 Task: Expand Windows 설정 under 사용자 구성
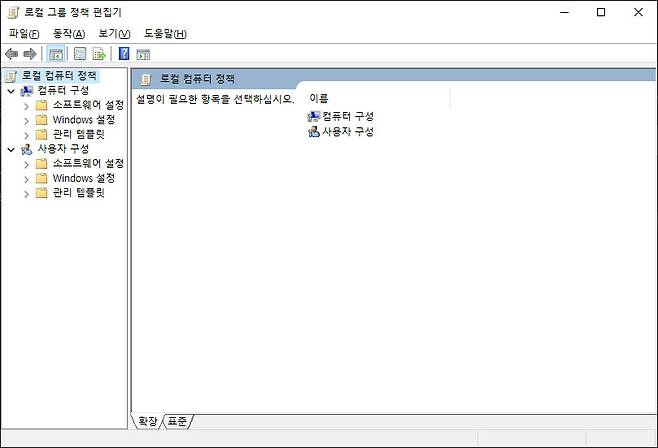pyautogui.click(x=26, y=179)
